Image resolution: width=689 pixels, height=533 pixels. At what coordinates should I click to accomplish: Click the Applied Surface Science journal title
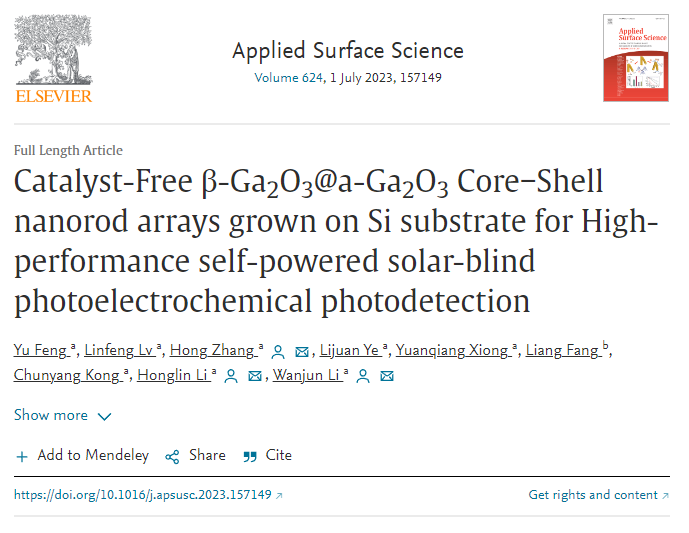point(348,51)
